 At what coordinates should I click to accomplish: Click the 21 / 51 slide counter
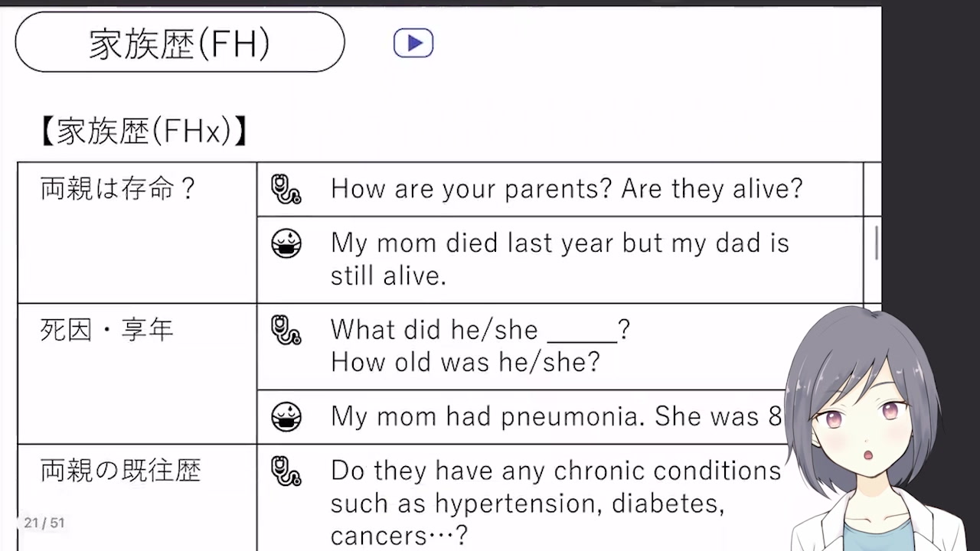tap(44, 523)
